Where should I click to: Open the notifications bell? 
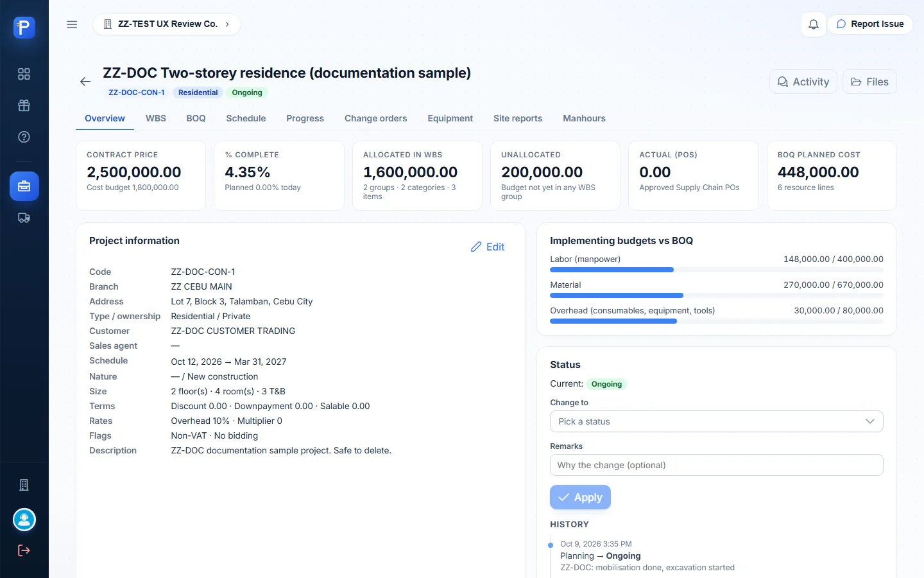[814, 24]
